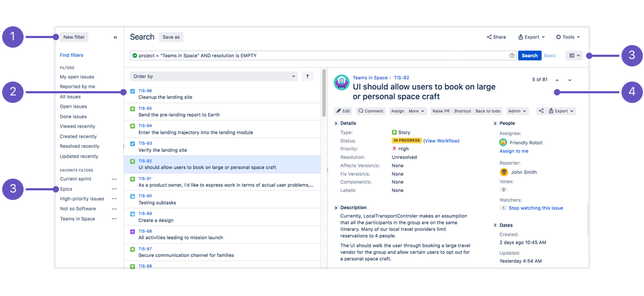Open the issue-level Export dropdown
Image resolution: width=644 pixels, height=296 pixels.
point(562,111)
